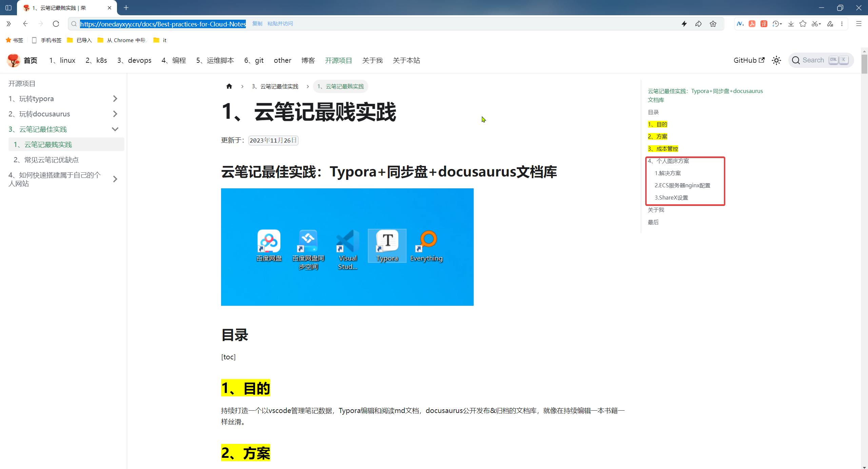This screenshot has height=469, width=868.
Task: Click the vertical page scrollbar thumb
Action: (864, 64)
